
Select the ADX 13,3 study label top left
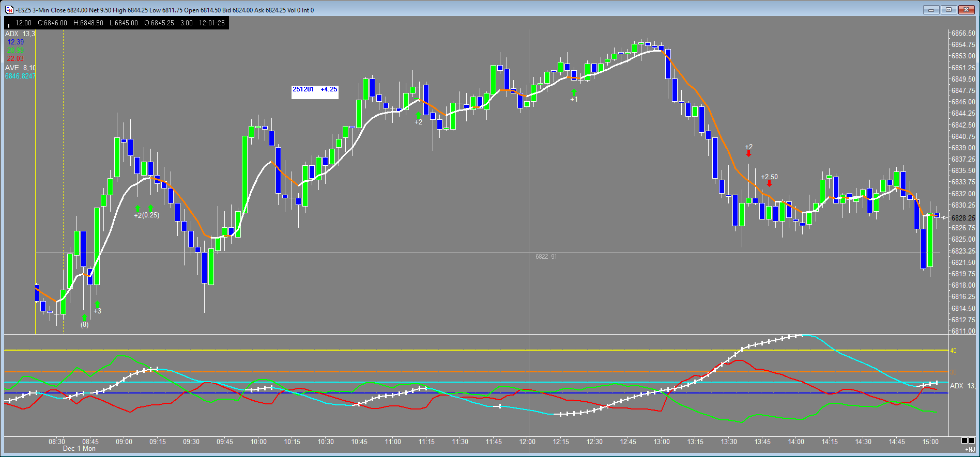20,34
